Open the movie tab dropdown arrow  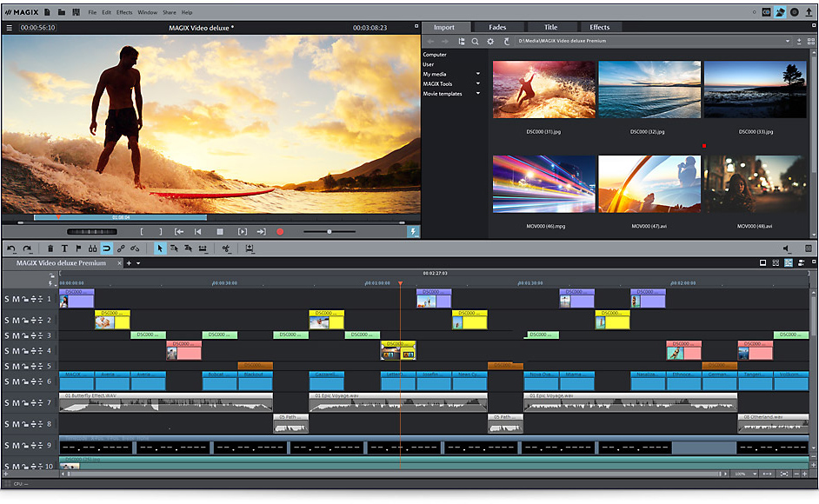pyautogui.click(x=138, y=263)
